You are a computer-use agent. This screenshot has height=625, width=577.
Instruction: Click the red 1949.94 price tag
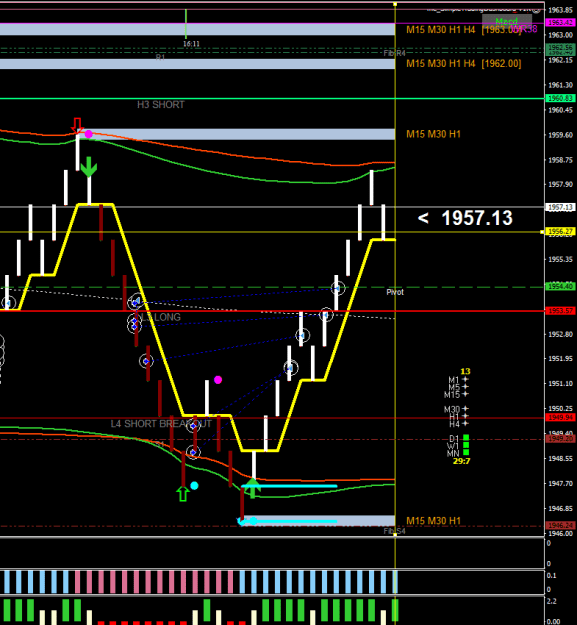[x=560, y=417]
